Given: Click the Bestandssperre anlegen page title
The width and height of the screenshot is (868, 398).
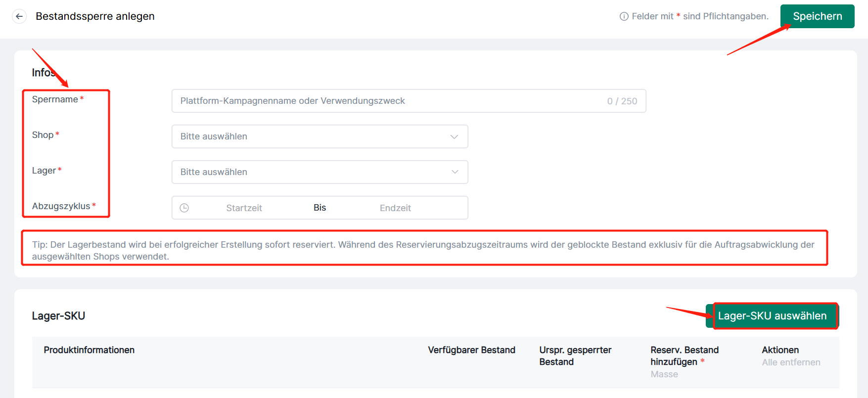Looking at the screenshot, I should click(x=95, y=16).
